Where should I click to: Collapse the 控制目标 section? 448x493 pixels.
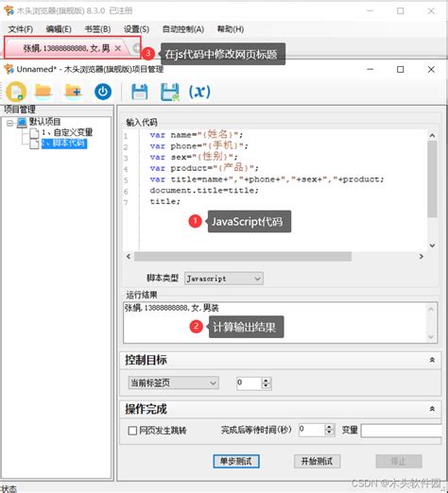[432, 360]
